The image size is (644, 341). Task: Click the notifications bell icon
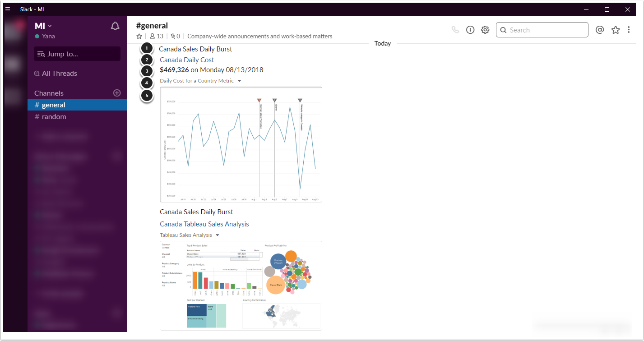point(115,26)
